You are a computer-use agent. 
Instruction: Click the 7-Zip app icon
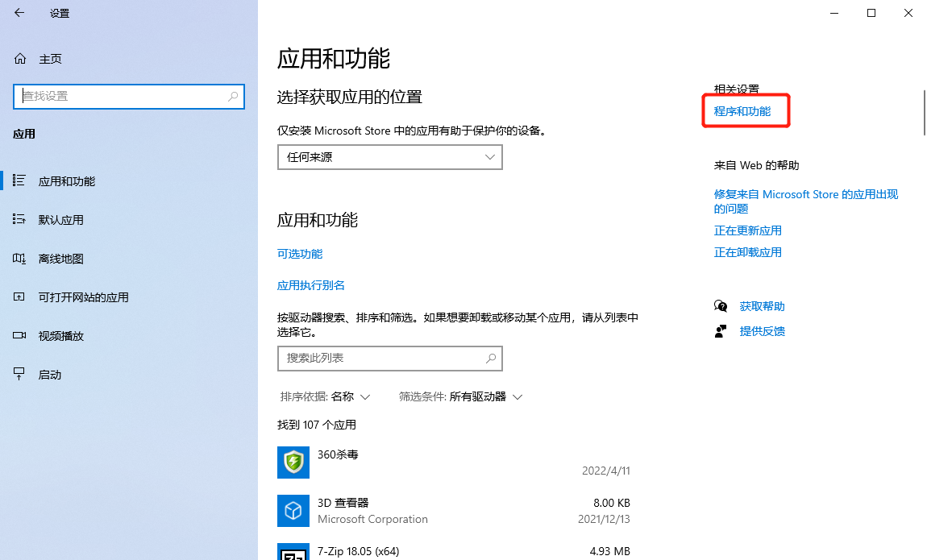pyautogui.click(x=293, y=552)
